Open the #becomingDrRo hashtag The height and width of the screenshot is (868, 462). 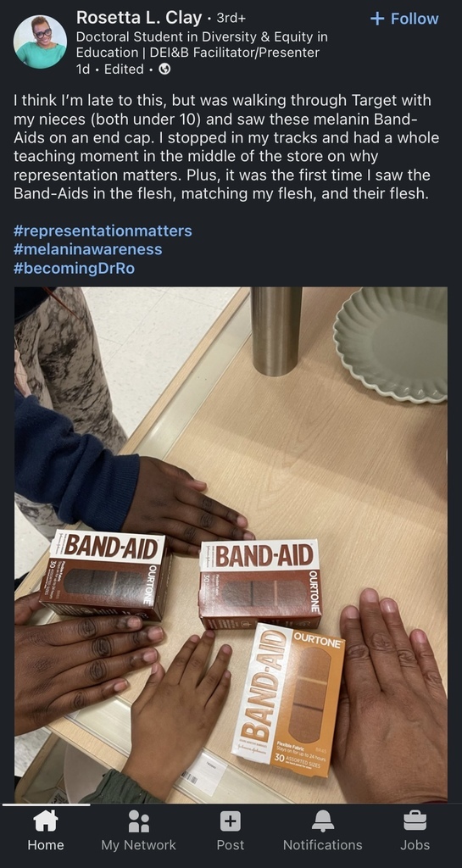tap(74, 269)
